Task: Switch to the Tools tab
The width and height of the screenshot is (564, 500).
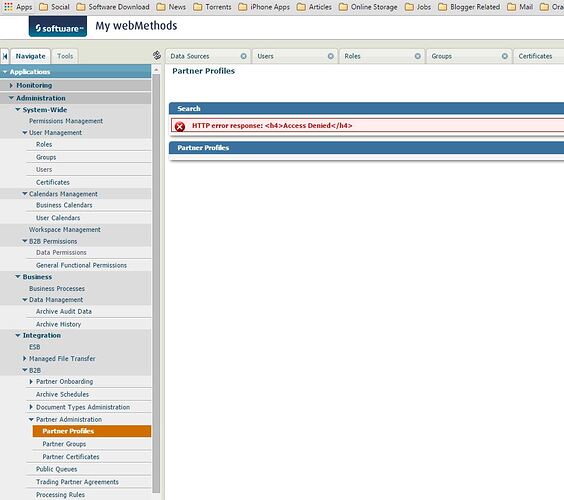Action: (65, 56)
